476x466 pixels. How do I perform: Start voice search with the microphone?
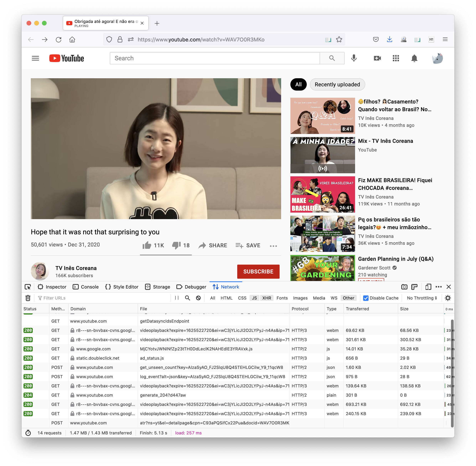click(x=354, y=58)
